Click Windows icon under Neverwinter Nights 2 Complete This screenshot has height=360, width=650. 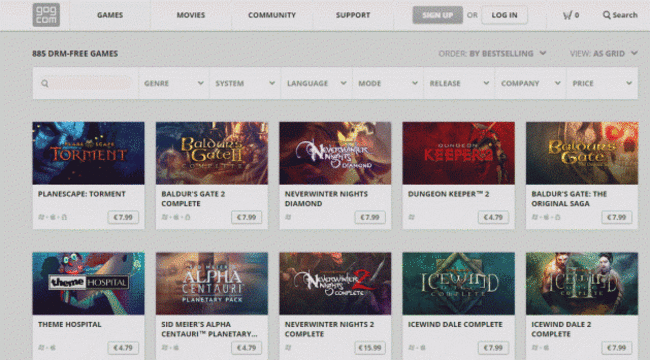tap(288, 348)
